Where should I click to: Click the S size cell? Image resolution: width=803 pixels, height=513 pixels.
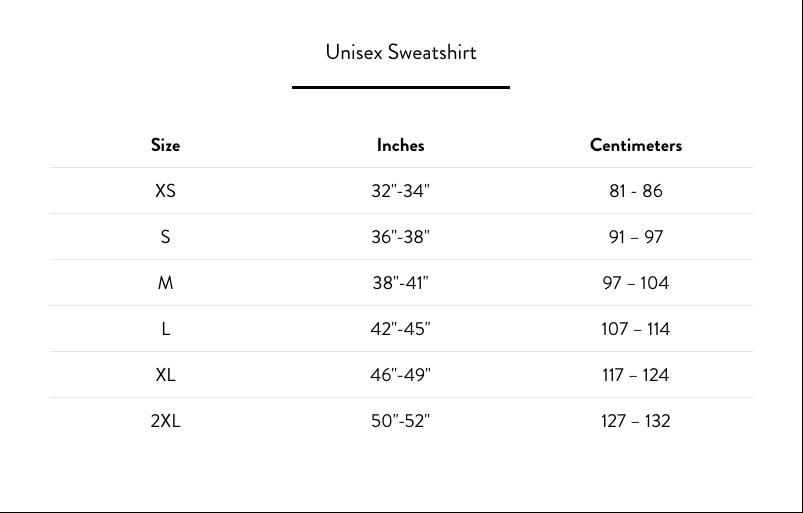click(x=165, y=237)
